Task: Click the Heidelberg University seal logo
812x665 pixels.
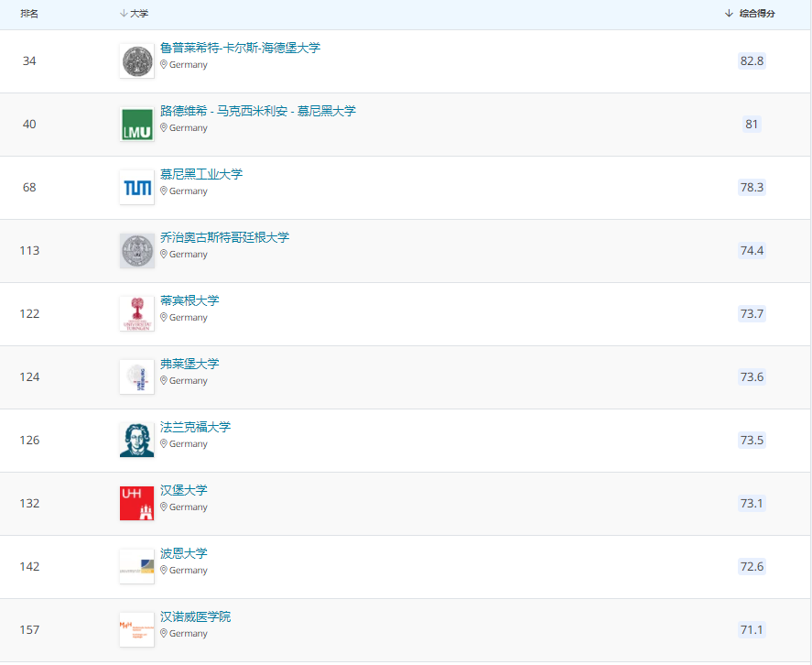Action: pos(136,61)
